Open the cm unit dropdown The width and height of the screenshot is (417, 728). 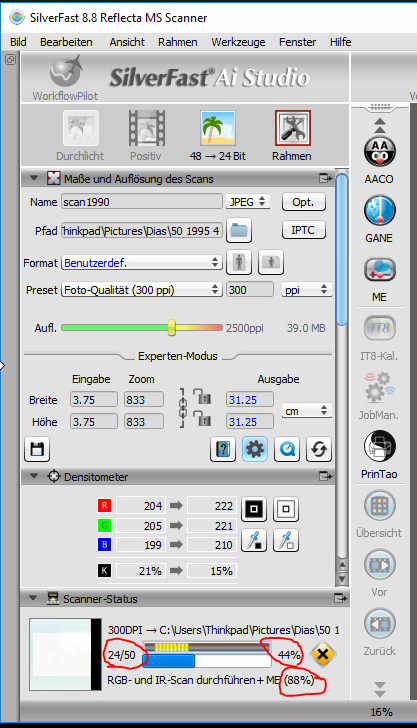click(x=306, y=411)
